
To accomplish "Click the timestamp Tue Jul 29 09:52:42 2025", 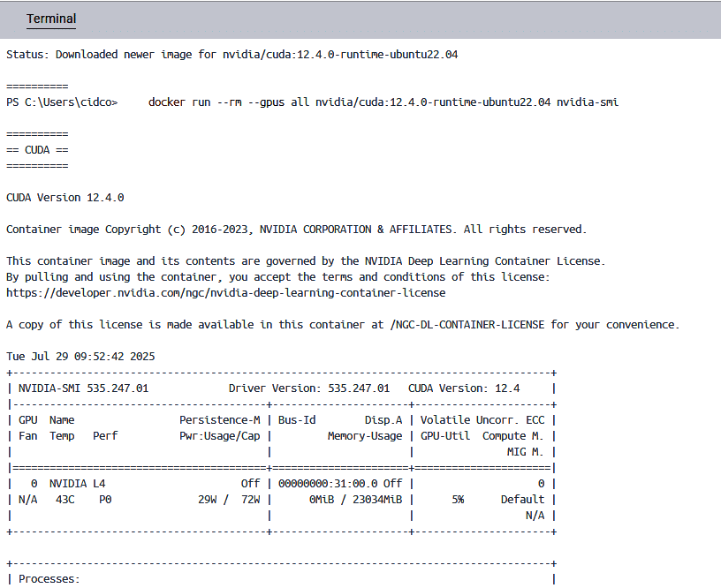I will click(x=80, y=356).
